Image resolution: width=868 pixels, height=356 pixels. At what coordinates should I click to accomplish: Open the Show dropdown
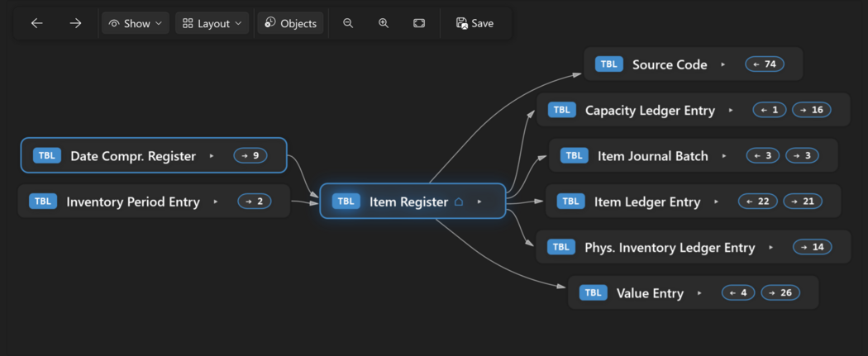[136, 23]
